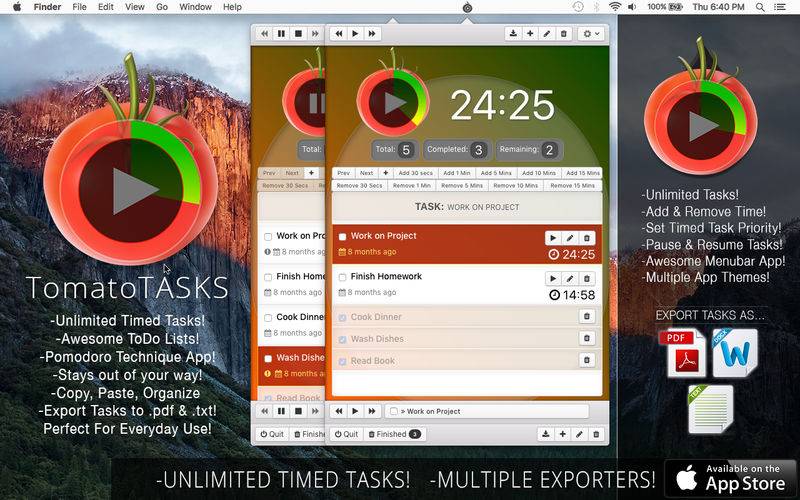Open the Window menu
The width and height of the screenshot is (800, 500).
(195, 7)
